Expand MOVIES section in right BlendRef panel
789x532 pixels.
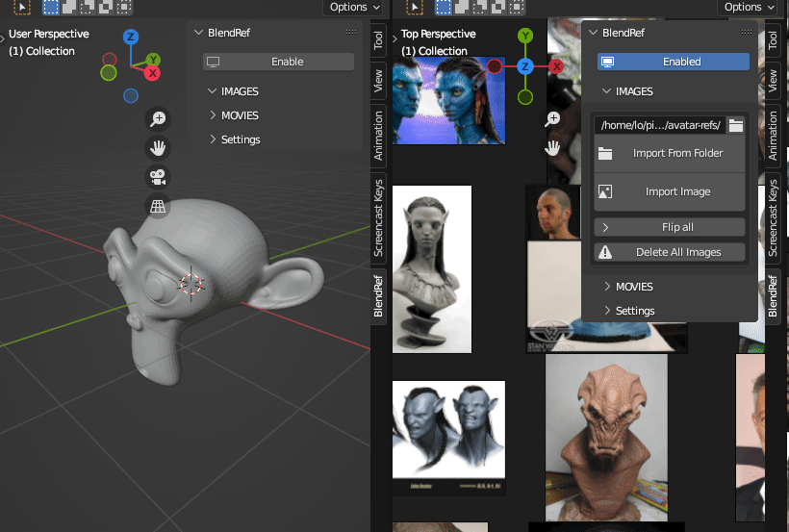pyautogui.click(x=628, y=287)
